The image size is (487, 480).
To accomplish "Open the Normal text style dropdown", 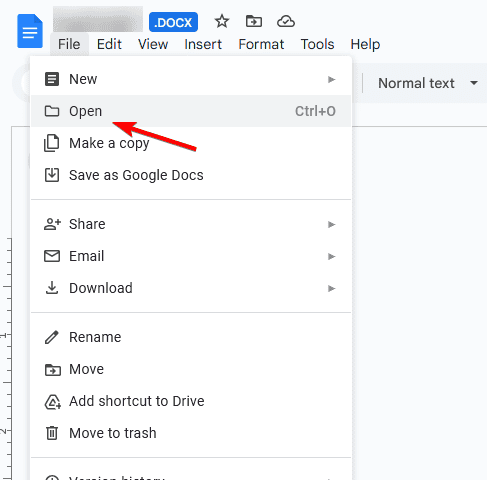I will (x=428, y=83).
